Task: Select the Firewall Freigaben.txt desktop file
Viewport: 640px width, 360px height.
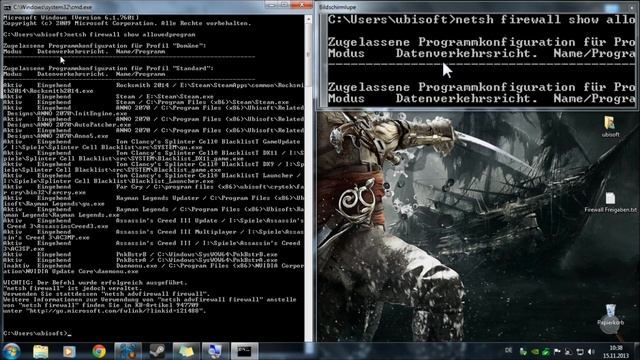Action: (x=610, y=202)
